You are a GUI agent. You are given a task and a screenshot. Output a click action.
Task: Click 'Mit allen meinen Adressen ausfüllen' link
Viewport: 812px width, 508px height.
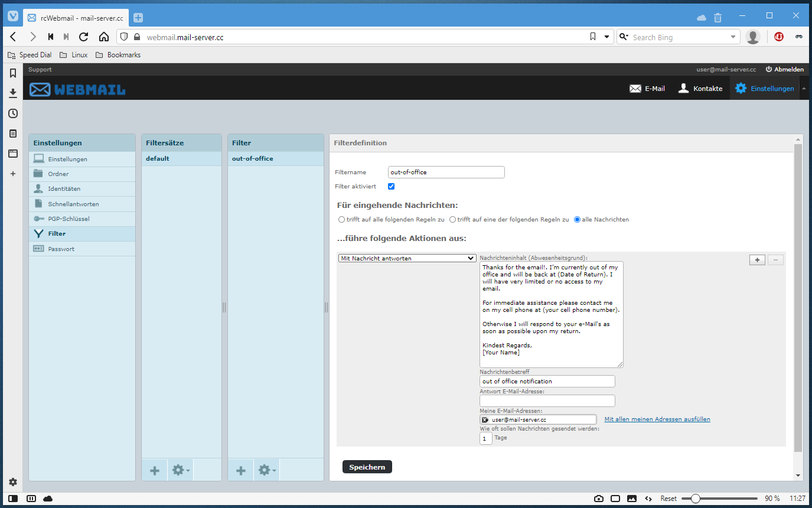(657, 419)
